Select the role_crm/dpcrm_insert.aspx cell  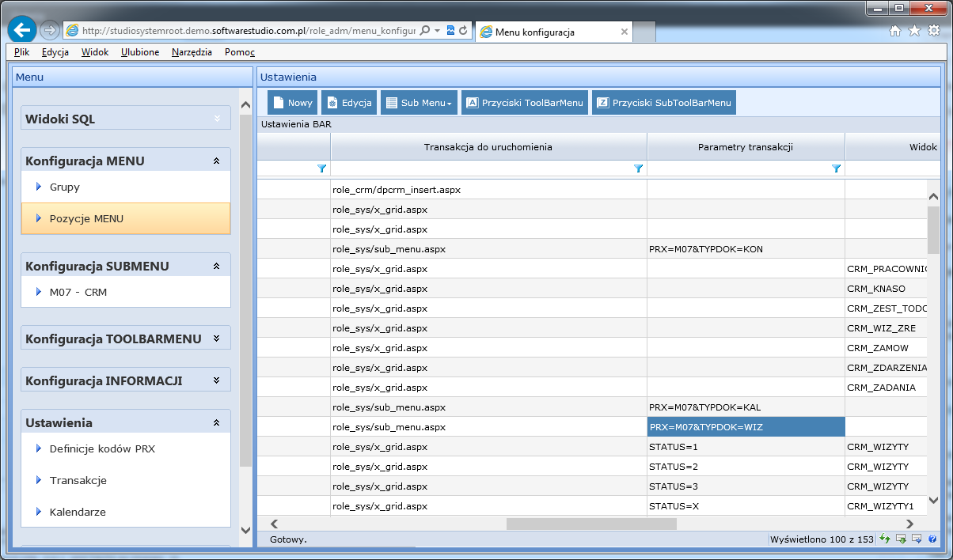point(488,190)
